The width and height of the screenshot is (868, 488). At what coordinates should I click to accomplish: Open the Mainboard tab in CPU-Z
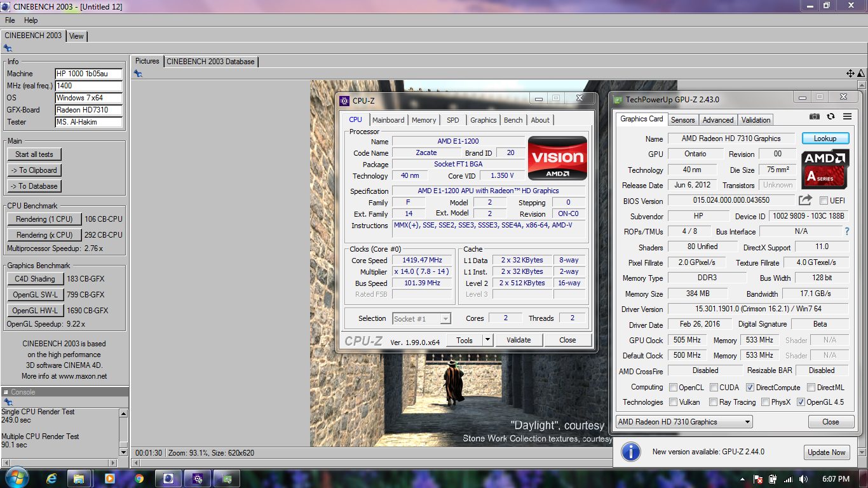point(388,120)
